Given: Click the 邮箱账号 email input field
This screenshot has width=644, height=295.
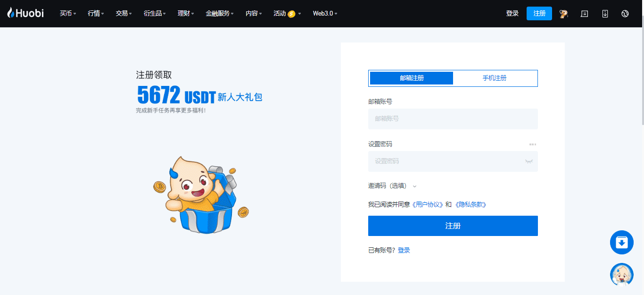Looking at the screenshot, I should click(x=453, y=119).
